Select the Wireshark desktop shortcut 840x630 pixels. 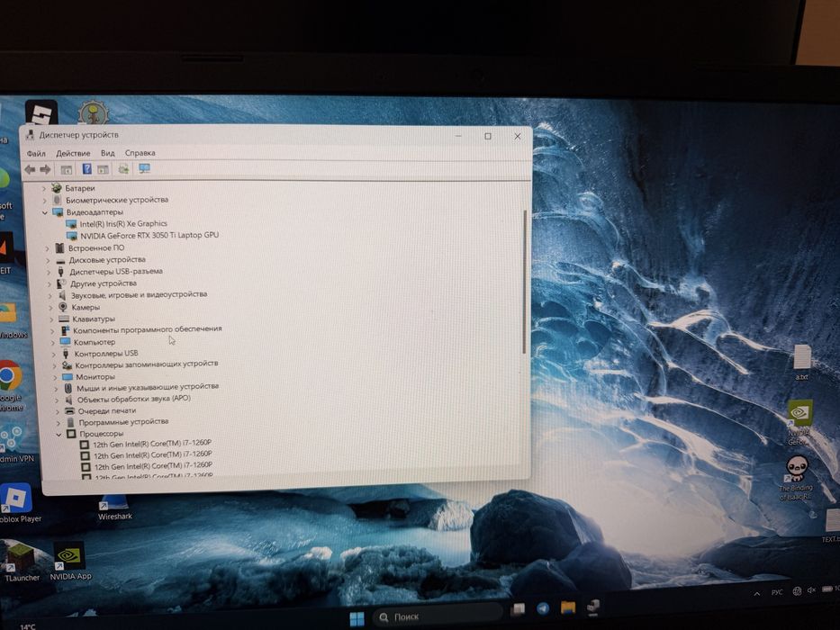[x=114, y=508]
